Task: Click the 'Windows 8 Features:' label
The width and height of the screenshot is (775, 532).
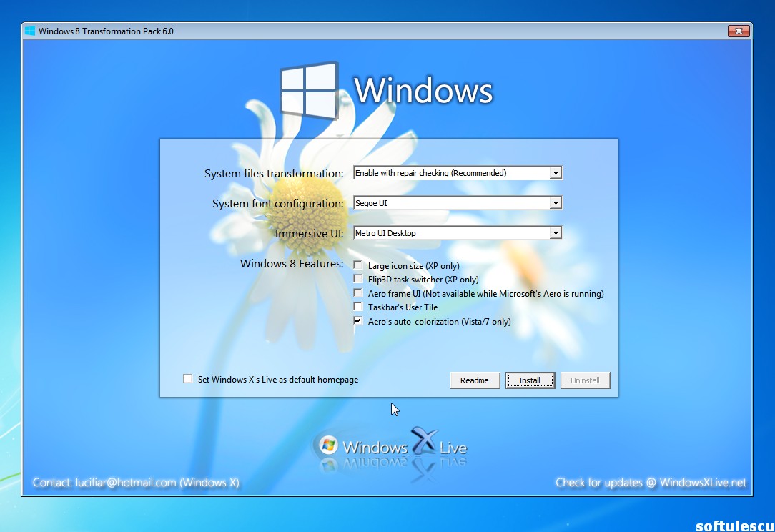Action: pos(292,264)
